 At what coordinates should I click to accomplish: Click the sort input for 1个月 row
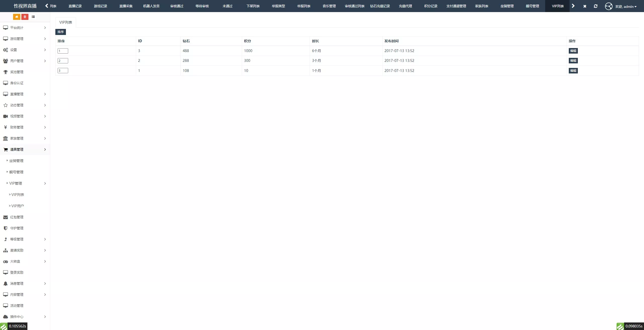click(63, 71)
